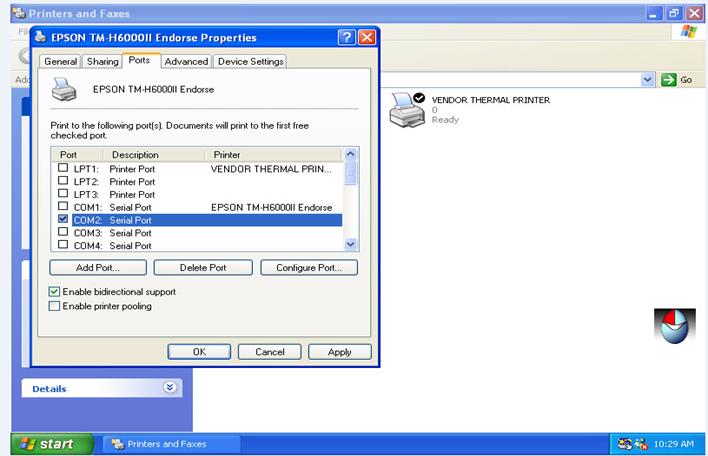
Task: Click the tray icon with red X
Action: [x=641, y=444]
